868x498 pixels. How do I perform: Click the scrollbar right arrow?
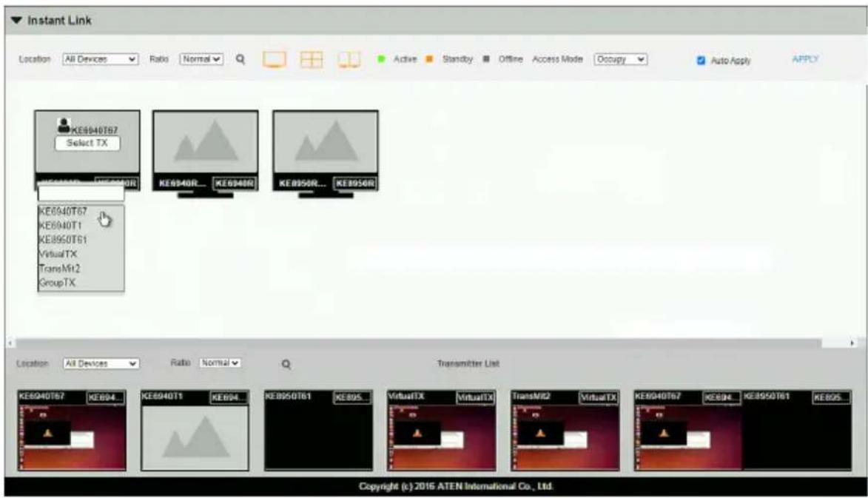[852, 343]
